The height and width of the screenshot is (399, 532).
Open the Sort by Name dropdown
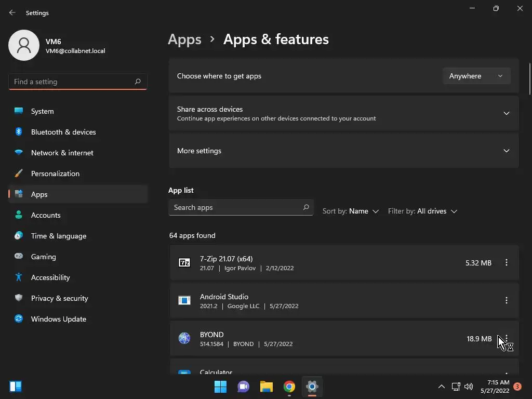(351, 211)
